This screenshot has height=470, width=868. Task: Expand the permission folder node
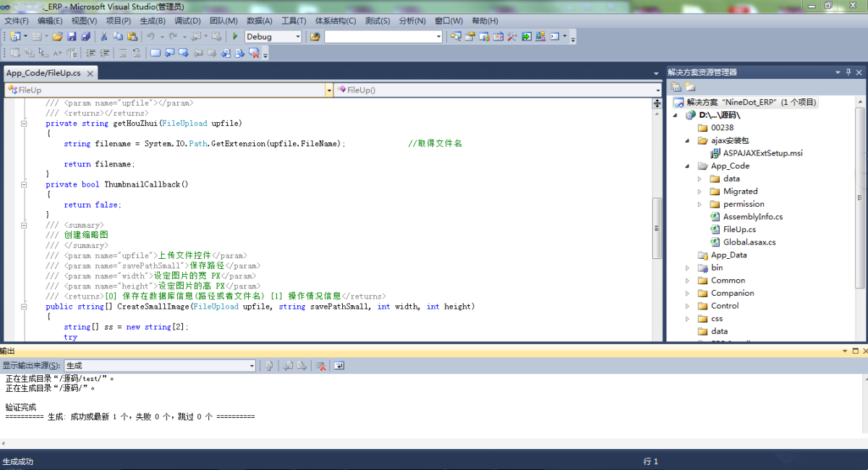pyautogui.click(x=699, y=204)
